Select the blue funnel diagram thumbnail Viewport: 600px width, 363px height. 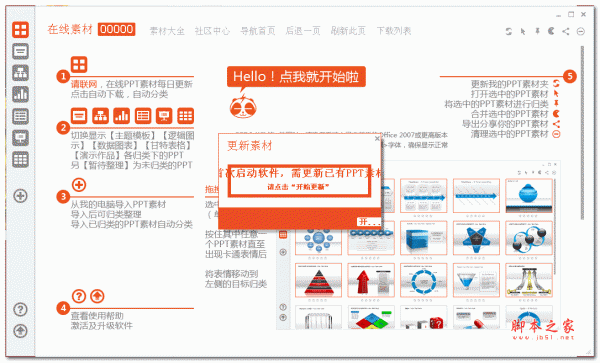[x=476, y=280]
